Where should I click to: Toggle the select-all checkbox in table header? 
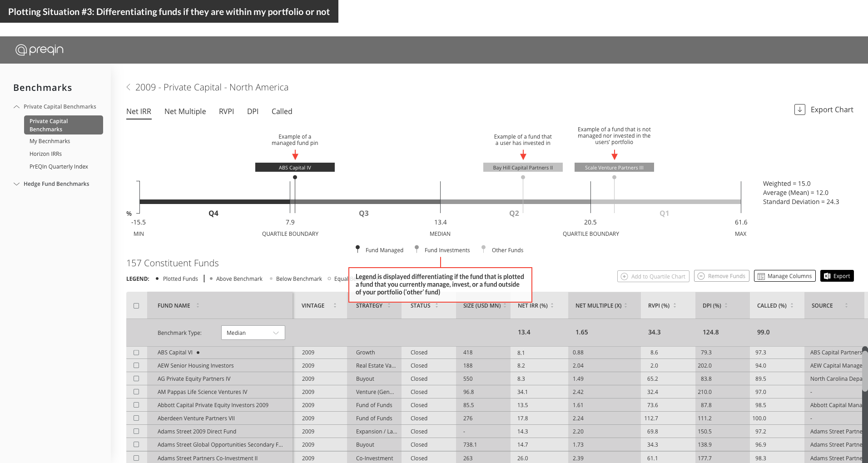click(136, 306)
